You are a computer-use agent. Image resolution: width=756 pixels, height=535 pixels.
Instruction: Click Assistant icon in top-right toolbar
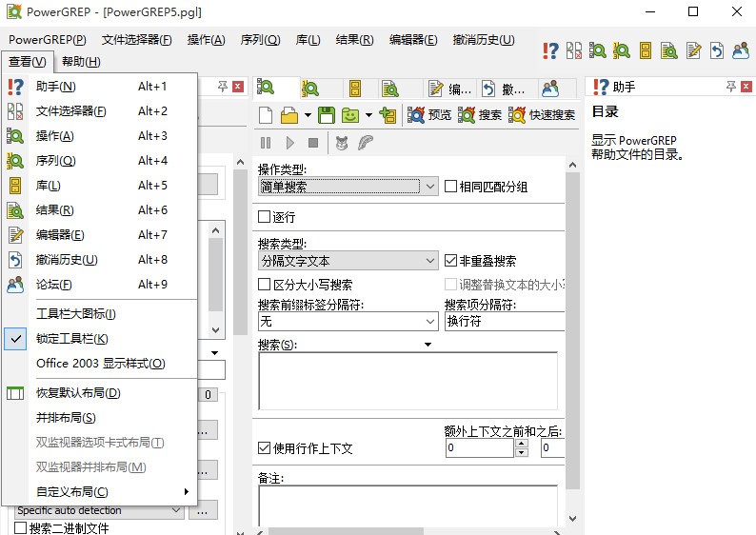550,50
